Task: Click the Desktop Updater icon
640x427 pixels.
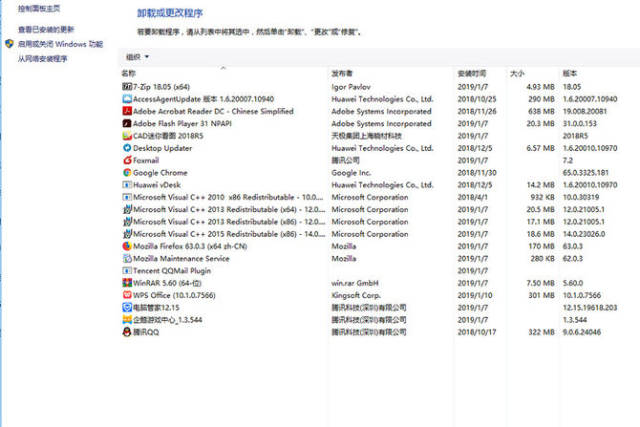Action: [127, 148]
